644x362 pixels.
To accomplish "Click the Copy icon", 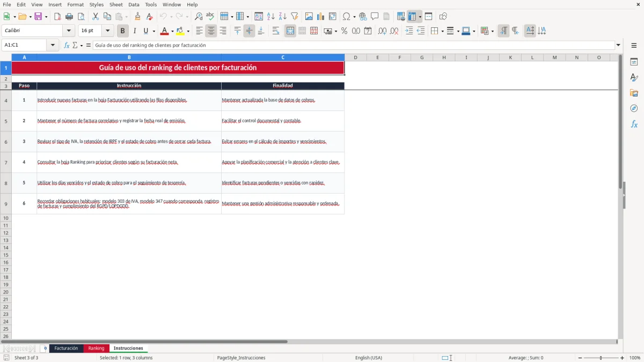I will 107,17.
